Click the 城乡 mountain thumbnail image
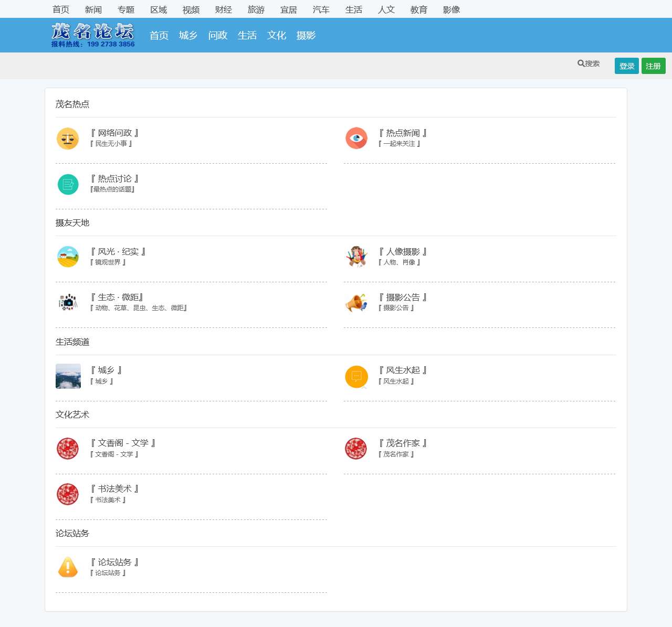Screen dimensions: 672x627 click(x=68, y=376)
